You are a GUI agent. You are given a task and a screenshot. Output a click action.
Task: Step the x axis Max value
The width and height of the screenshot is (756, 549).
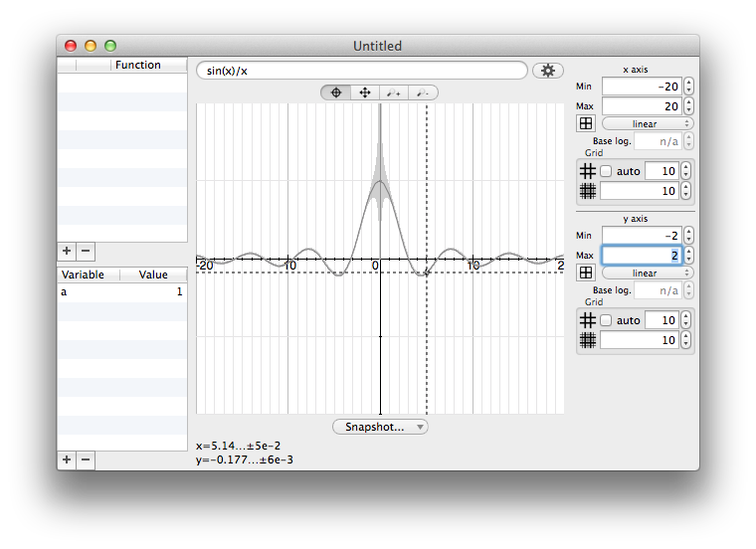(689, 106)
